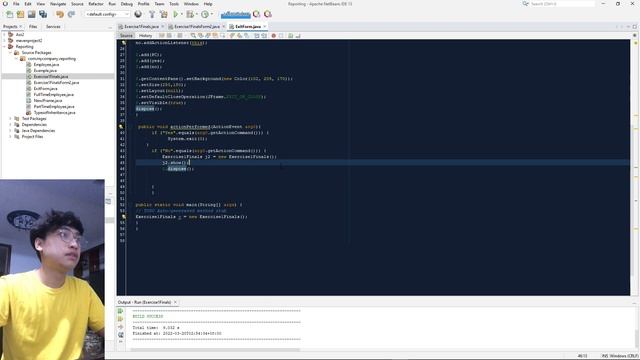Select Employee.java in project tree

(46, 64)
